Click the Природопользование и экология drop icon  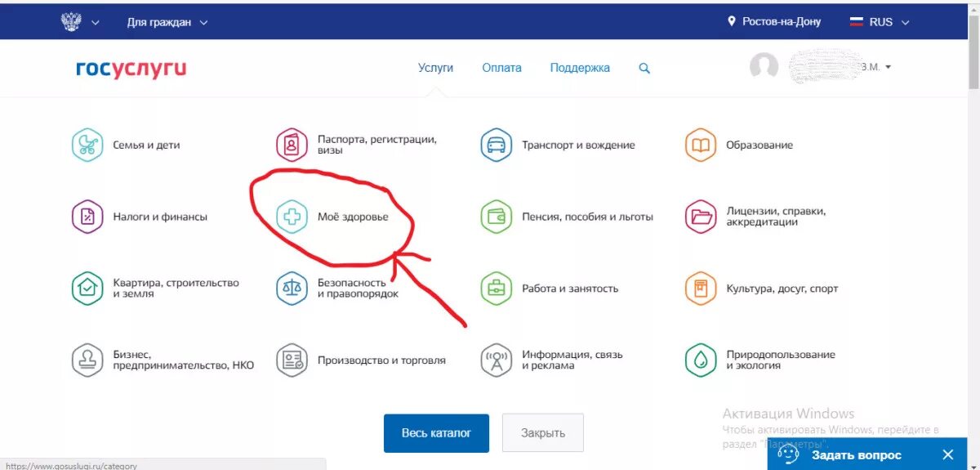point(701,360)
